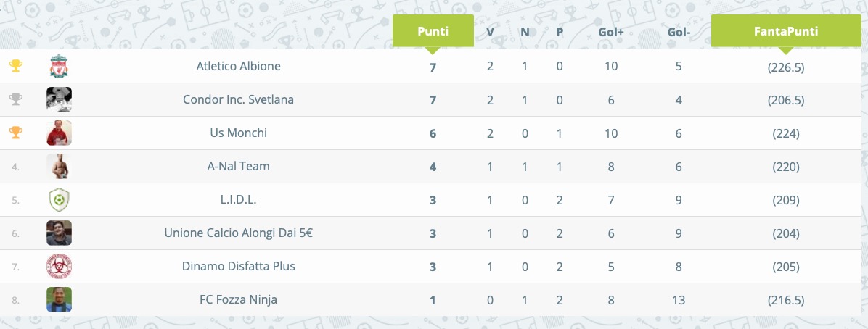Sort standings by the FantaPunti column

(785, 31)
